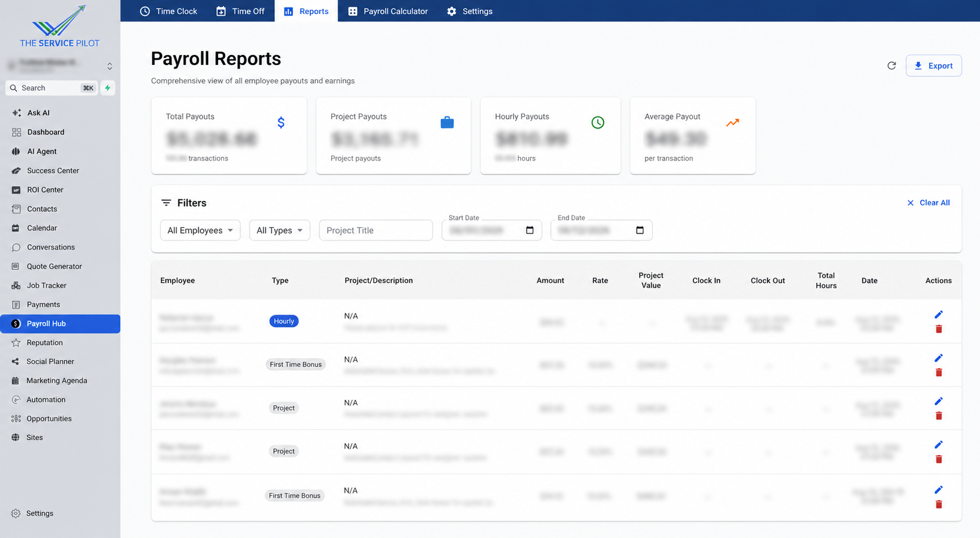Image resolution: width=980 pixels, height=538 pixels.
Task: Edit the second Project type row
Action: (938, 445)
